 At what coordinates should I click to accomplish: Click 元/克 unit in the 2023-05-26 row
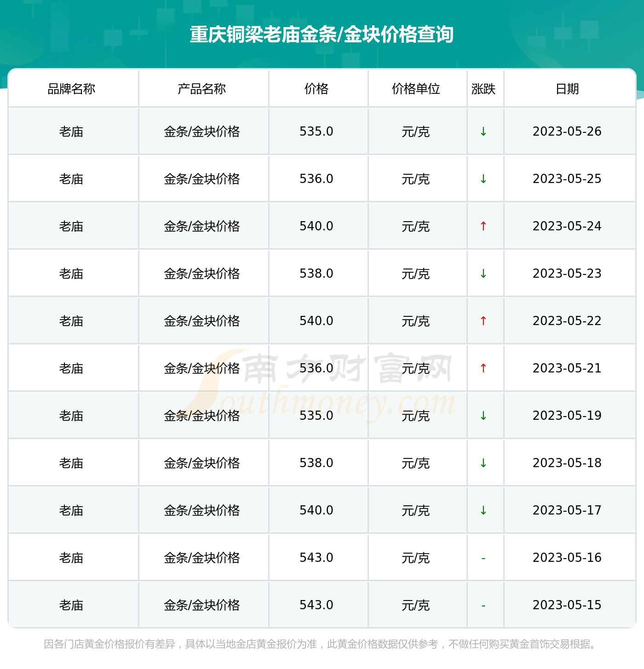click(416, 132)
